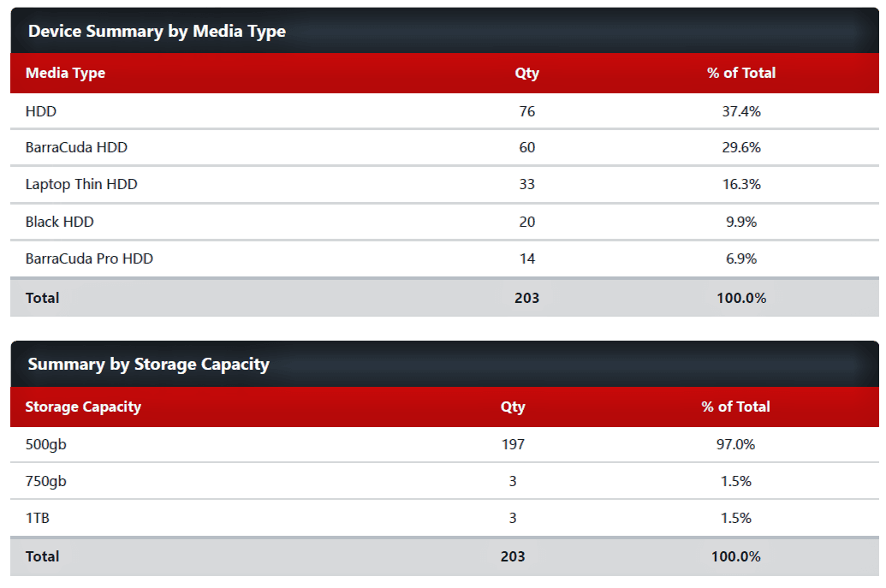Click the 500gb row label
The image size is (886, 588).
coord(45,444)
